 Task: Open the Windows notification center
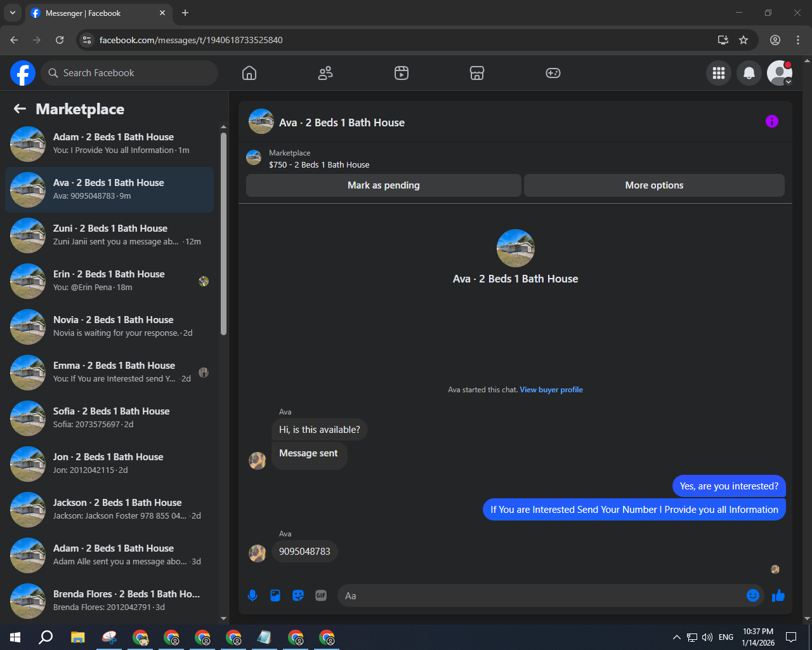pyautogui.click(x=791, y=637)
